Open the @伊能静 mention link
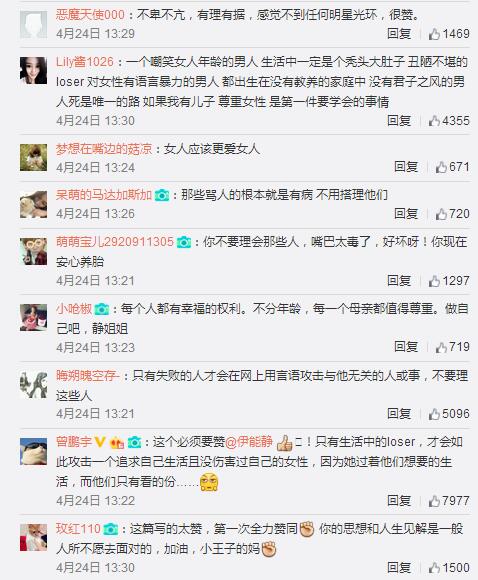The height and width of the screenshot is (580, 478). click(249, 442)
